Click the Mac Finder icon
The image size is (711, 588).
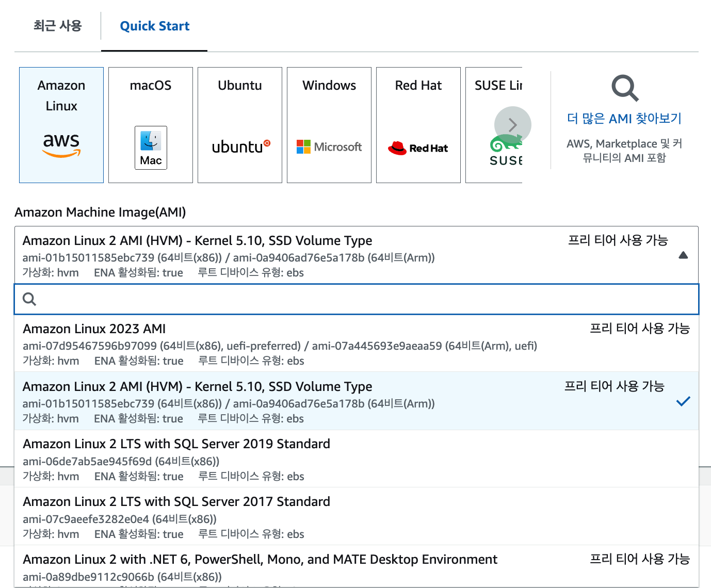click(x=151, y=148)
